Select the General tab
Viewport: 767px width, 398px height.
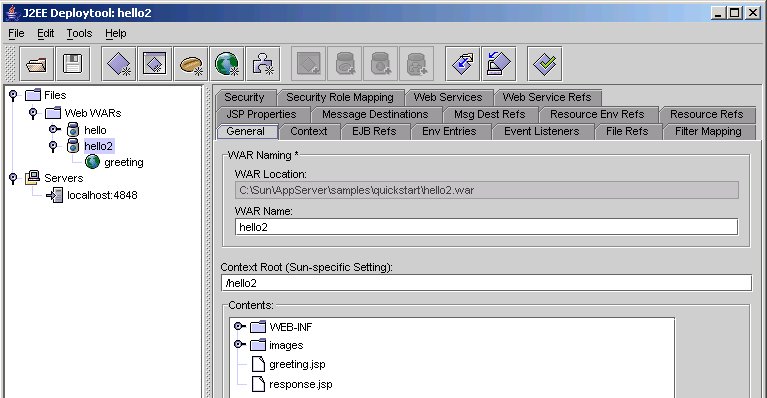click(246, 132)
